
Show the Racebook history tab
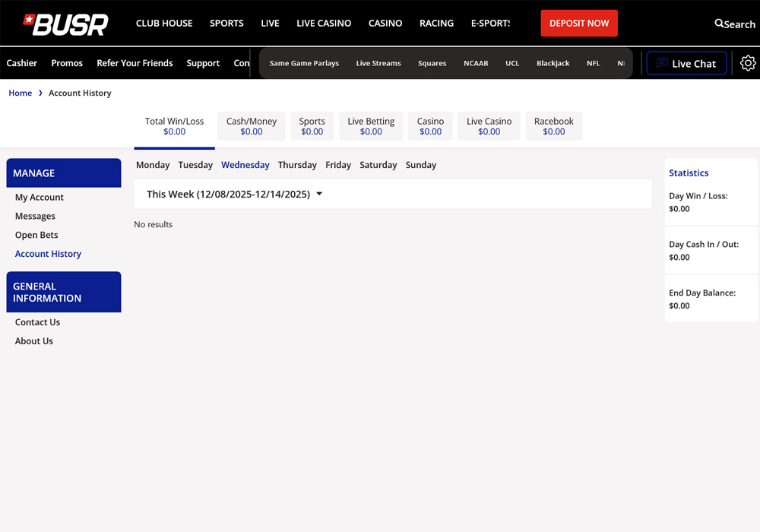(553, 126)
